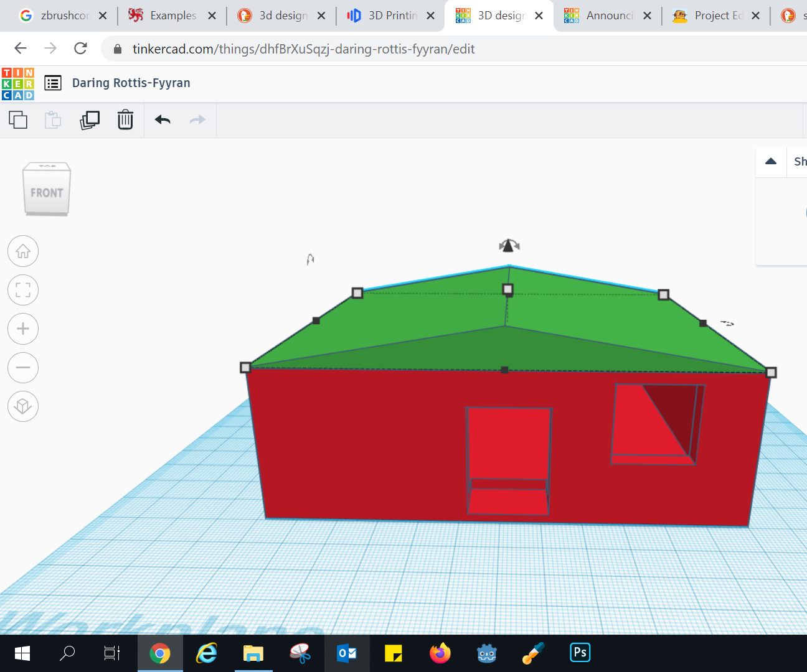Launch Photoshop from the taskbar
807x672 pixels.
(580, 653)
